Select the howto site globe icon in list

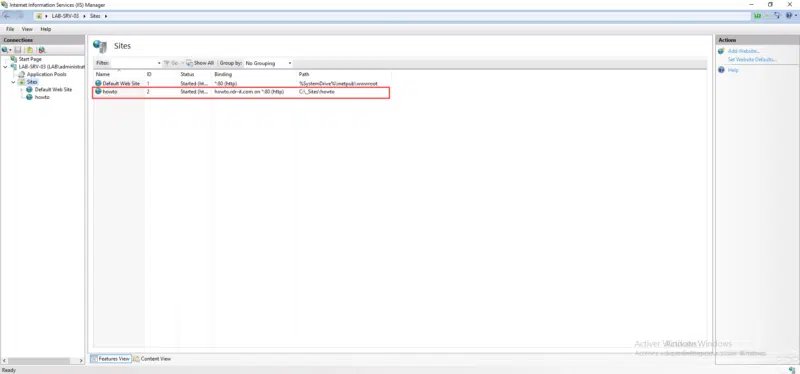coord(98,91)
